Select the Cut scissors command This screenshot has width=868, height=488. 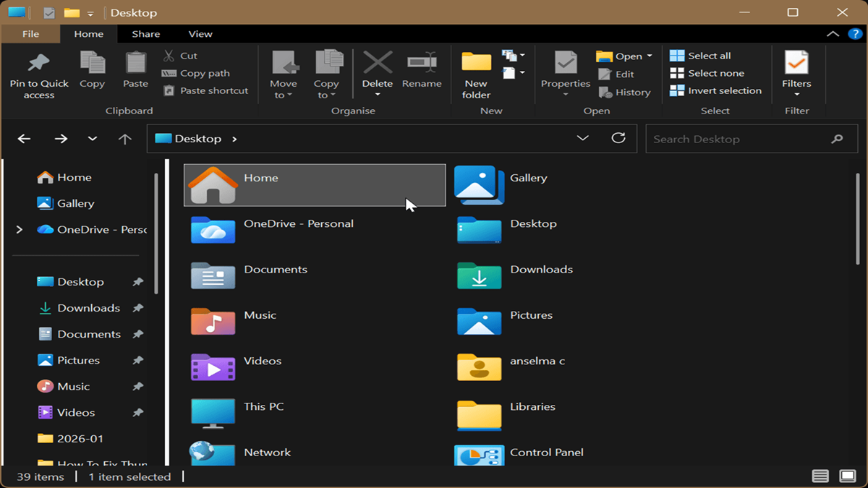180,56
